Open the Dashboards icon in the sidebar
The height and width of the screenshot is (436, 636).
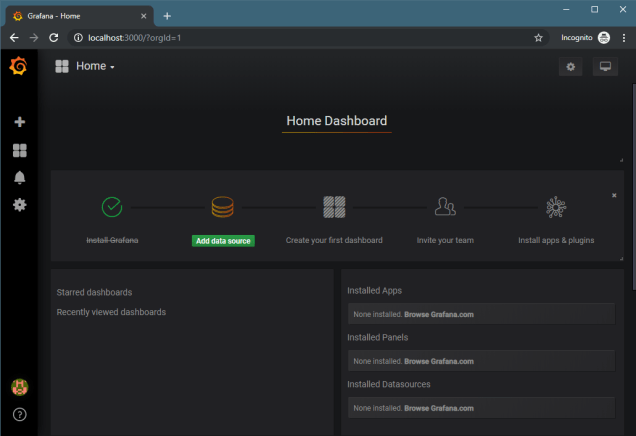[19, 150]
